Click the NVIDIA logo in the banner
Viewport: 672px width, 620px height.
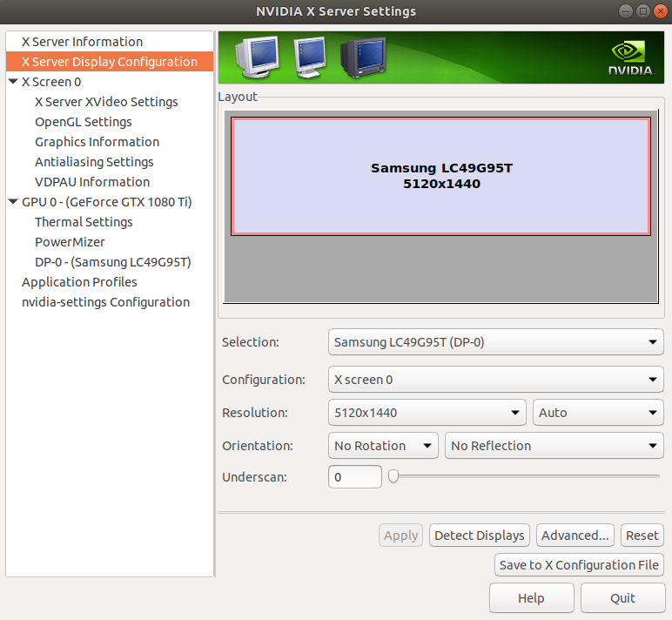click(631, 57)
